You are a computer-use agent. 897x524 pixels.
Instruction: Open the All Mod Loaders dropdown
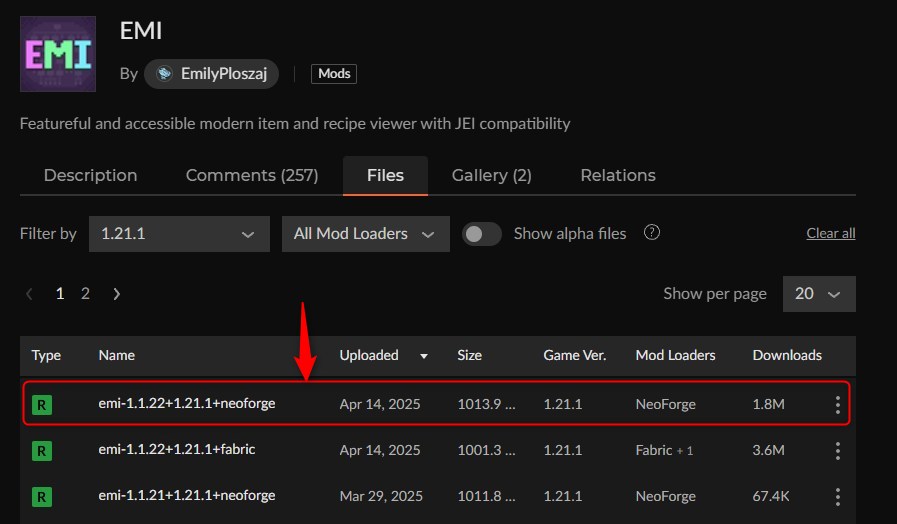[365, 233]
